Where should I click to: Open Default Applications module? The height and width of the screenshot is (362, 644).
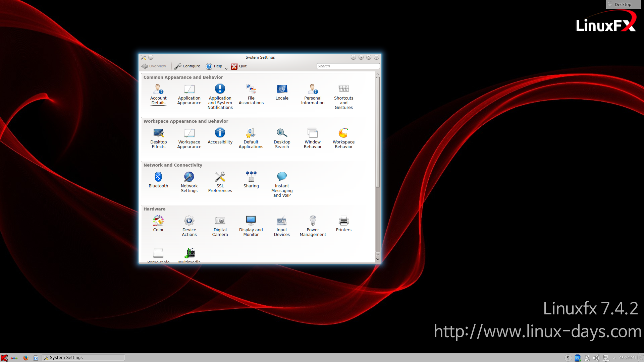(251, 138)
